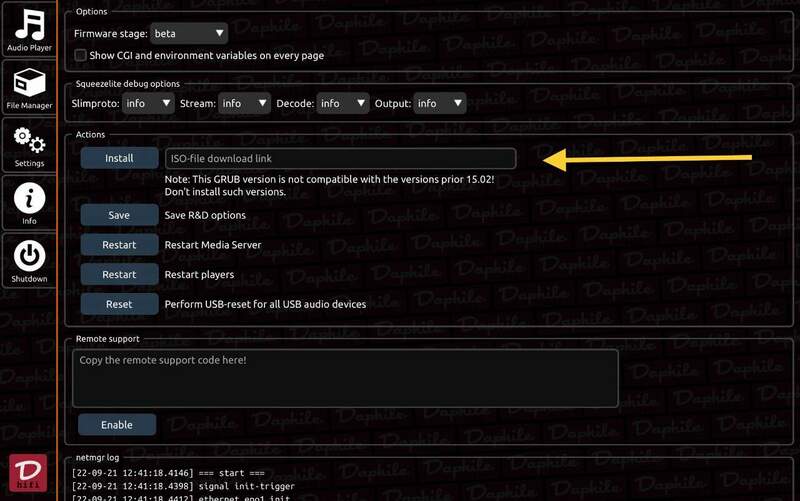
Task: Expand the Decode debug level dropdown
Action: point(342,103)
